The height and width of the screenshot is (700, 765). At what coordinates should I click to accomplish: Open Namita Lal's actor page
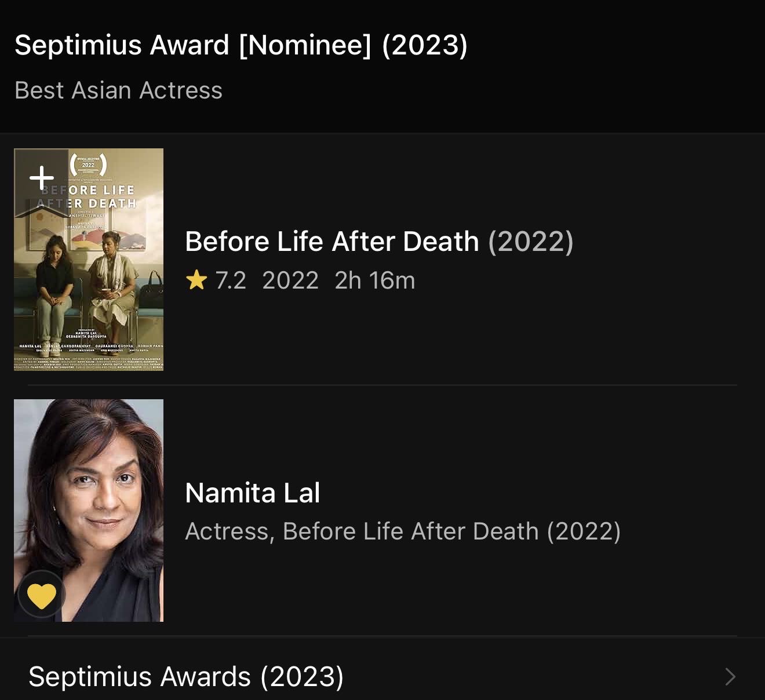253,492
